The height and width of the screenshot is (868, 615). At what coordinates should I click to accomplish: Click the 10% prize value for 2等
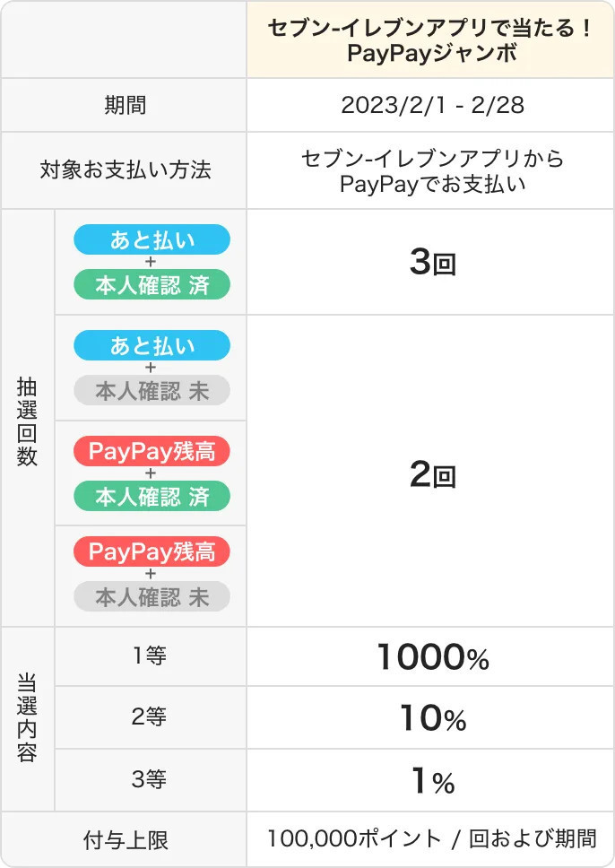432,718
